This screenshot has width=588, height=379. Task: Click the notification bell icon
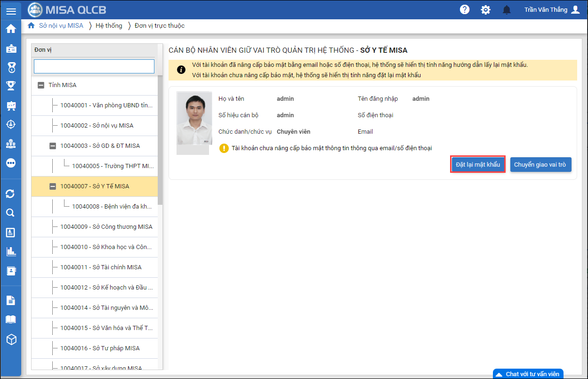pos(507,10)
